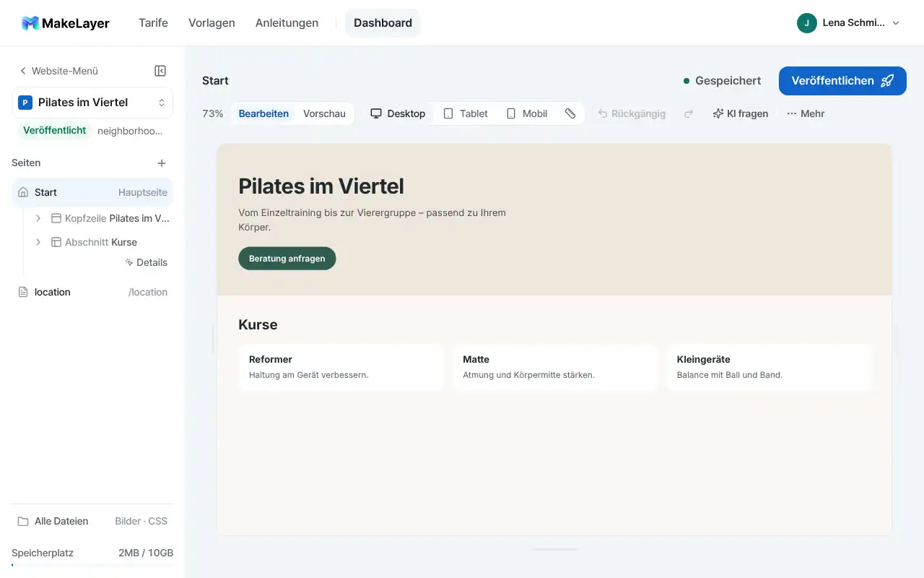
Task: Click the blue P site badge
Action: [x=25, y=103]
